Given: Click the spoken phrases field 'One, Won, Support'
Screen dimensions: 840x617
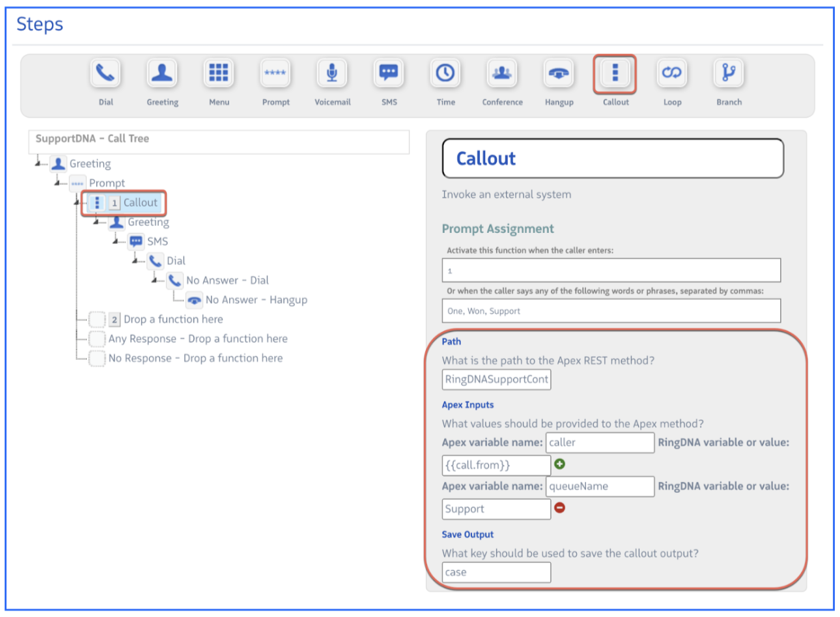Looking at the screenshot, I should (x=611, y=311).
